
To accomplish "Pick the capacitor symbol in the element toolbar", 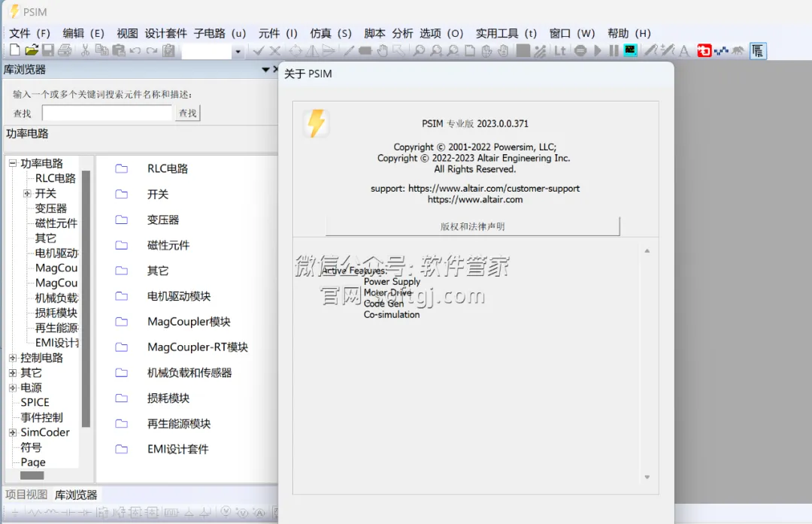I will pos(68,513).
